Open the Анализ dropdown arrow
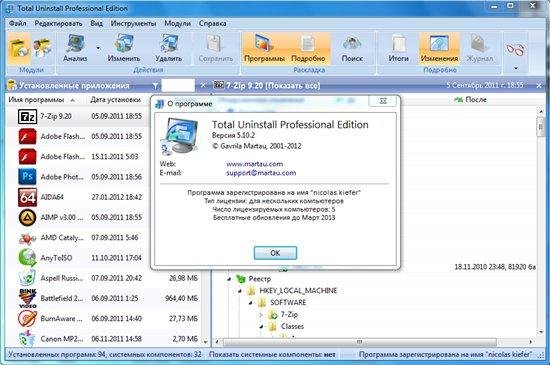The width and height of the screenshot is (550, 365). [98, 48]
